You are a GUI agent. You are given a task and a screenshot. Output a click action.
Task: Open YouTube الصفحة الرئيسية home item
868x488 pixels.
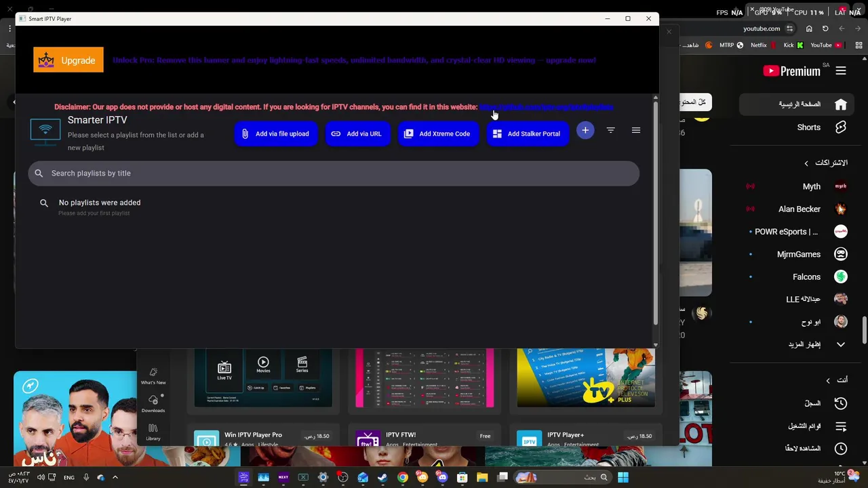point(797,104)
